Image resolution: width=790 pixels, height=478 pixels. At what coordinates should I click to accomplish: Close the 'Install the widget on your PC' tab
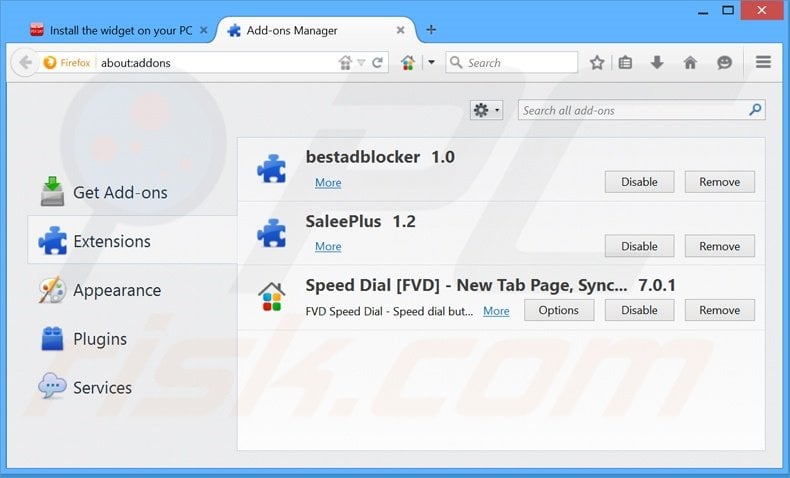(x=204, y=30)
